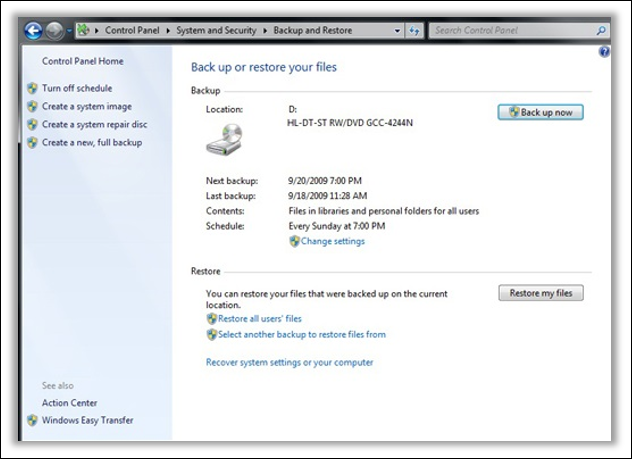Expand the arrow after System and Security

(x=265, y=31)
